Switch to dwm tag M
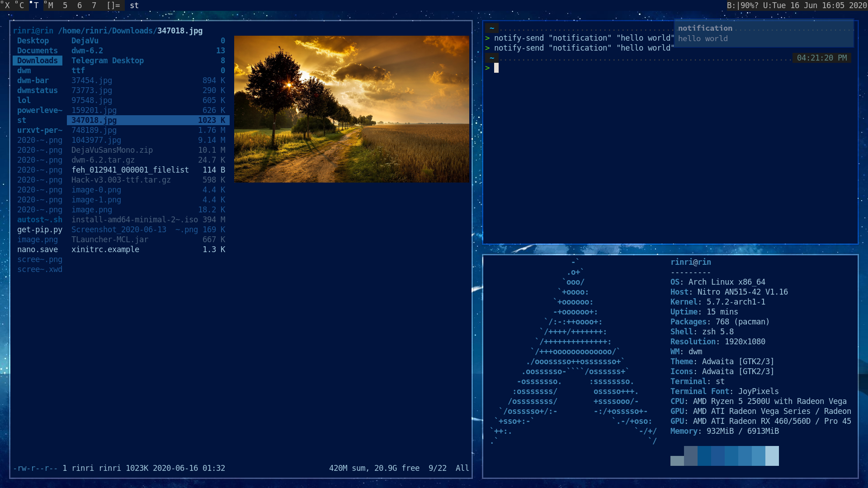Viewport: 868px width, 488px height. [50, 5]
